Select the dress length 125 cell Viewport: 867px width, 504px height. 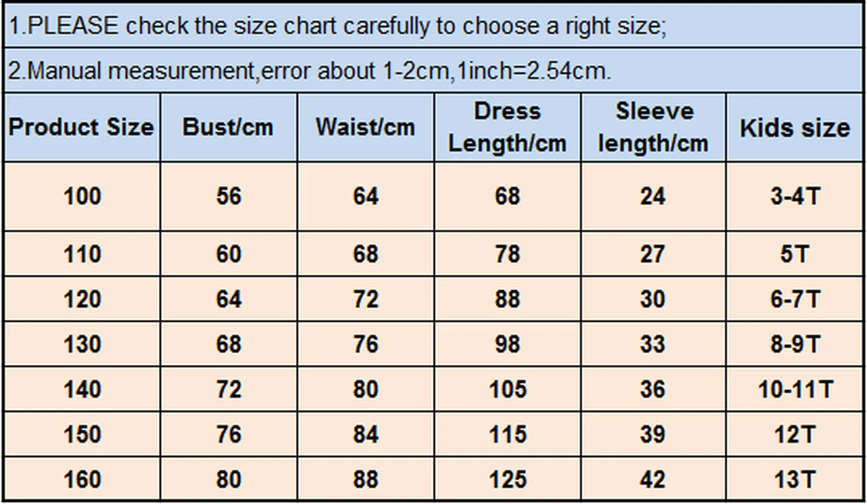click(x=507, y=479)
